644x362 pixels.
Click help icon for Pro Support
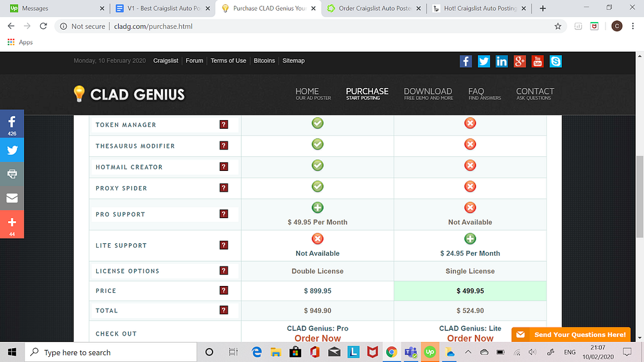[x=224, y=214]
